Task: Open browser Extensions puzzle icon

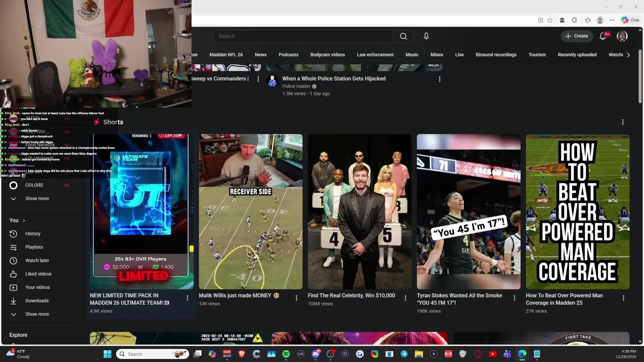Action: (x=575, y=20)
